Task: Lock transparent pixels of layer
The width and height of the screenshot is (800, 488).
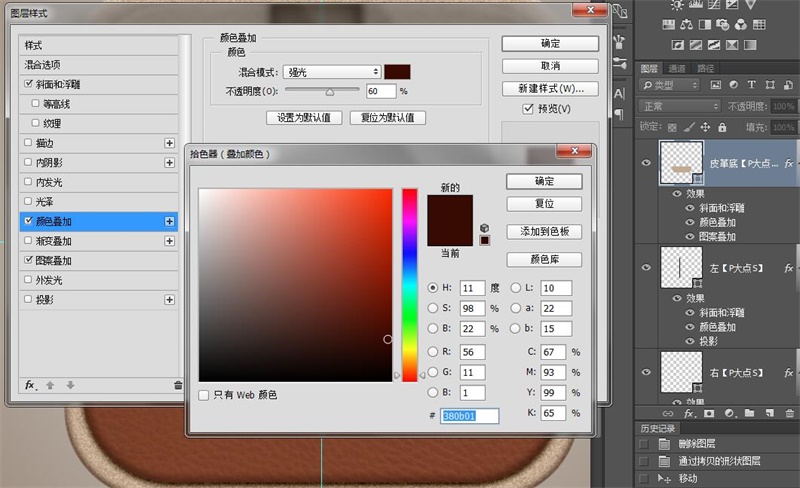Action: coord(672,127)
